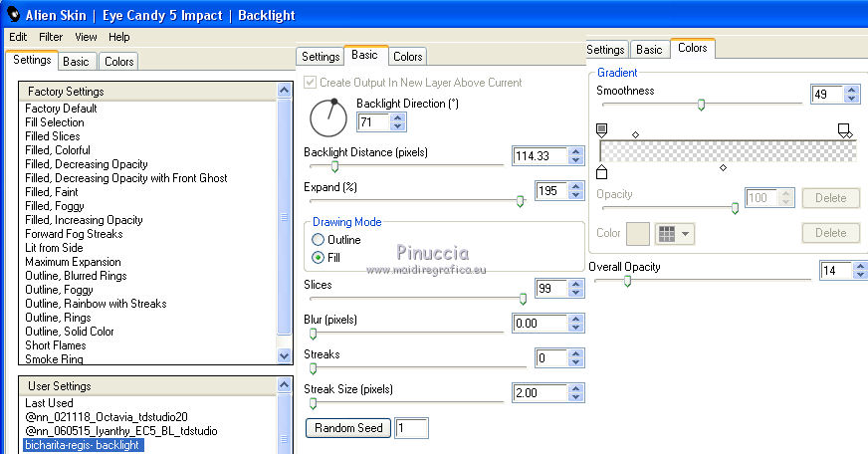Click the beige Color swatch
Screen dimensions: 868x454
[638, 234]
